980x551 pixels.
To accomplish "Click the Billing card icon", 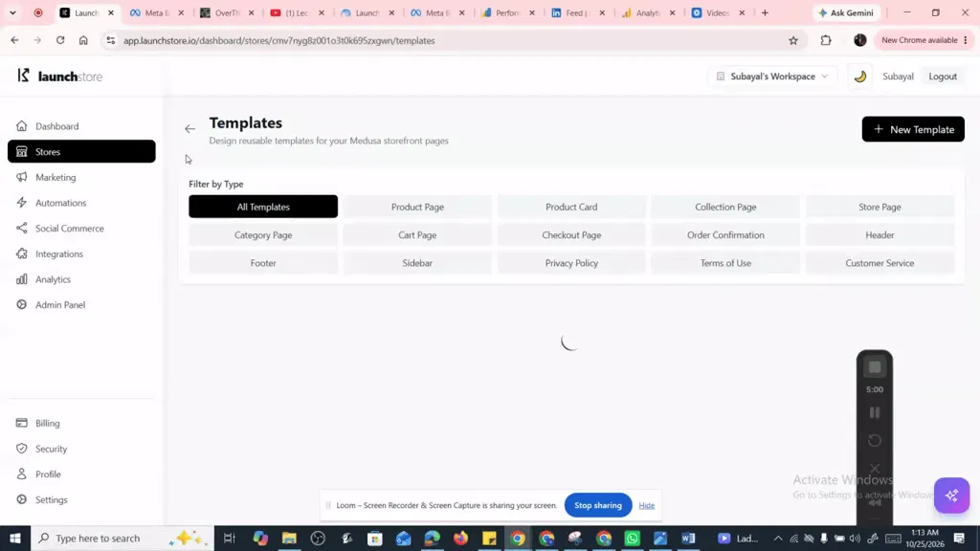I will tap(22, 423).
